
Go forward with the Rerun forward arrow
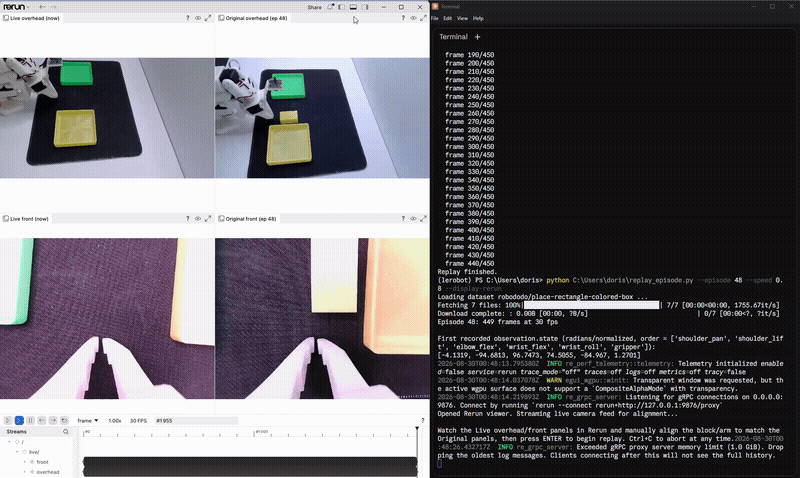pos(53,7)
